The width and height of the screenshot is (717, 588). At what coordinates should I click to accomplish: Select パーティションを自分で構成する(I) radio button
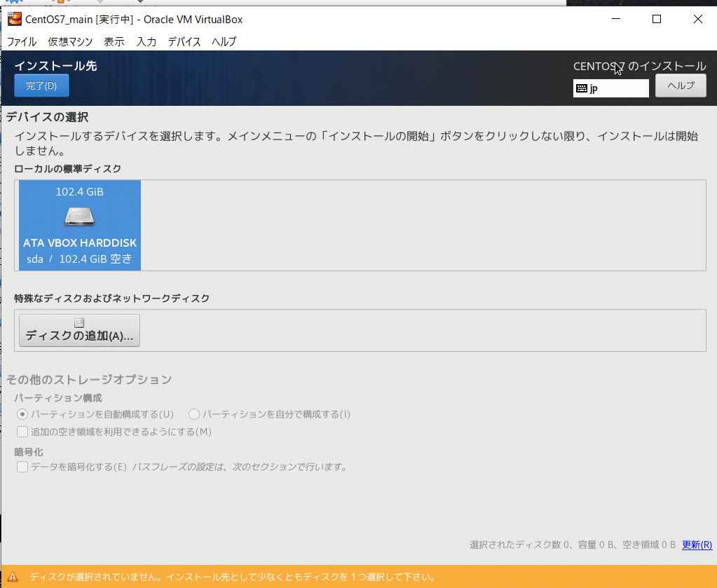pos(194,414)
